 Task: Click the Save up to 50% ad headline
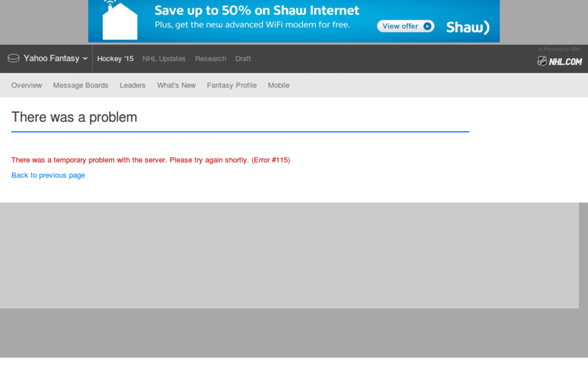click(x=257, y=10)
